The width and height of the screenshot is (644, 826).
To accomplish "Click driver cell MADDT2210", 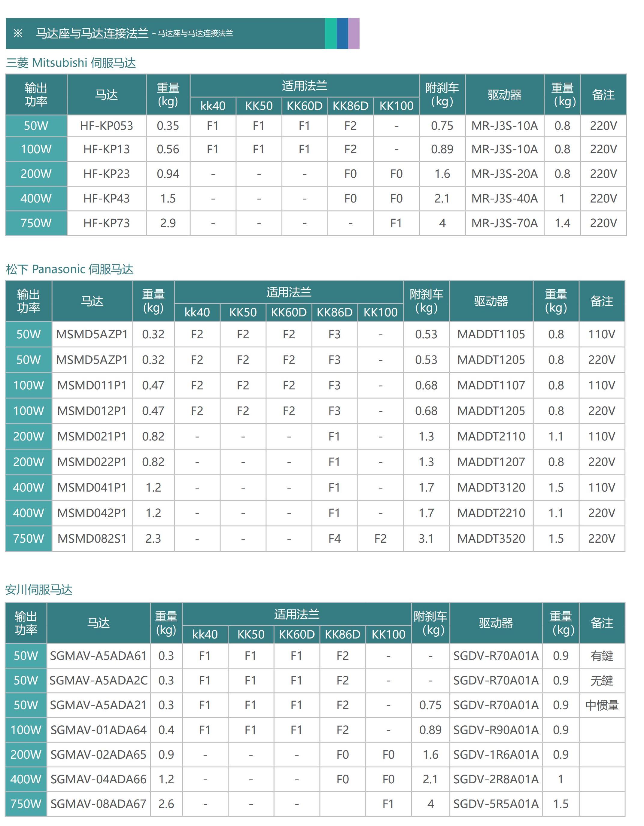I will tap(491, 513).
